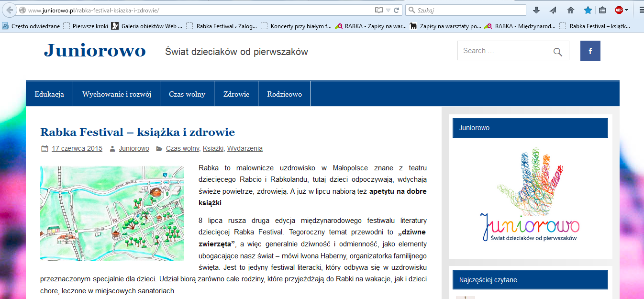This screenshot has height=299, width=644.
Task: Open the Facebook page button
Action: 590,51
